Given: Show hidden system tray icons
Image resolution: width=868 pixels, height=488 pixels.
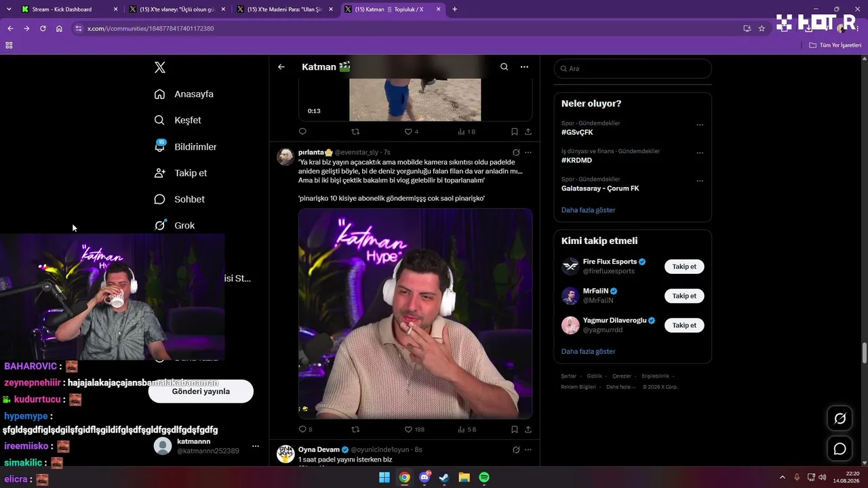Looking at the screenshot, I should [782, 477].
